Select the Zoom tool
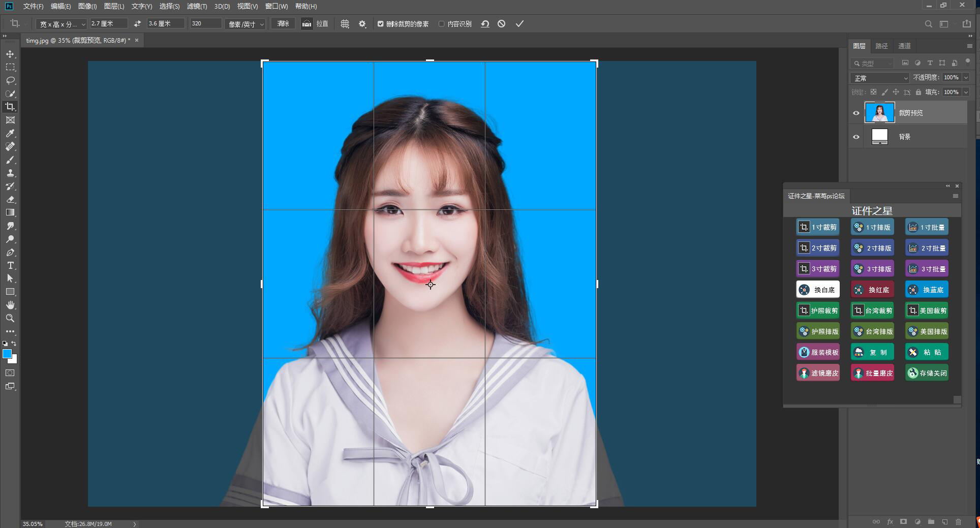 pyautogui.click(x=10, y=318)
